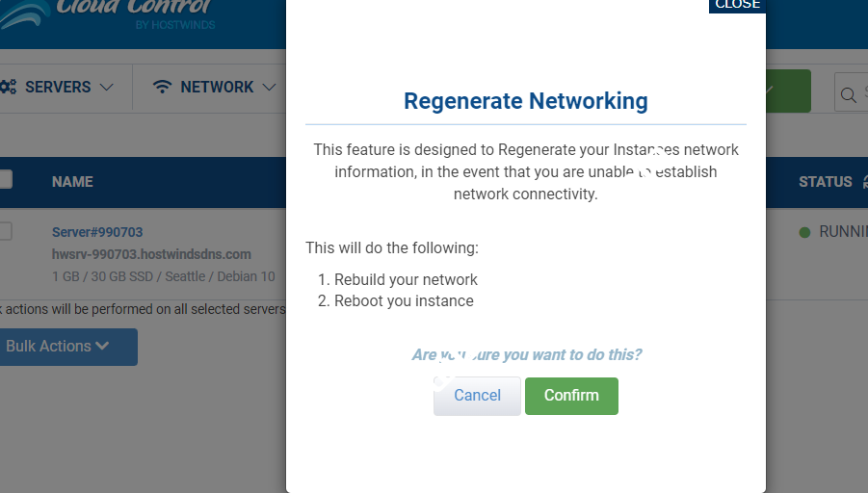Image resolution: width=868 pixels, height=493 pixels.
Task: Open the SERVERS menu
Action: pyautogui.click(x=58, y=87)
